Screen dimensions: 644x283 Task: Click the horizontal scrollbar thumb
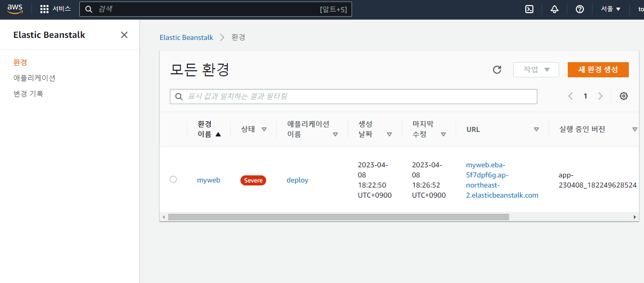click(338, 217)
